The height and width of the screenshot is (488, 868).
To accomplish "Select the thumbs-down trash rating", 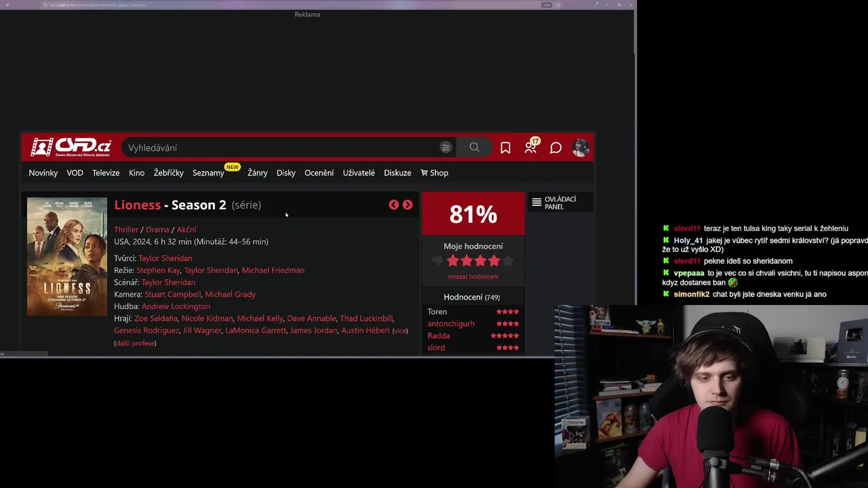I will pyautogui.click(x=437, y=261).
